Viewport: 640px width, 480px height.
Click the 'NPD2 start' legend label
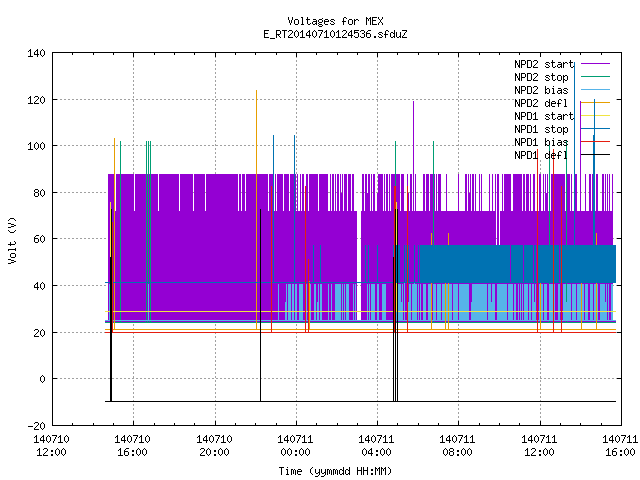point(544,64)
